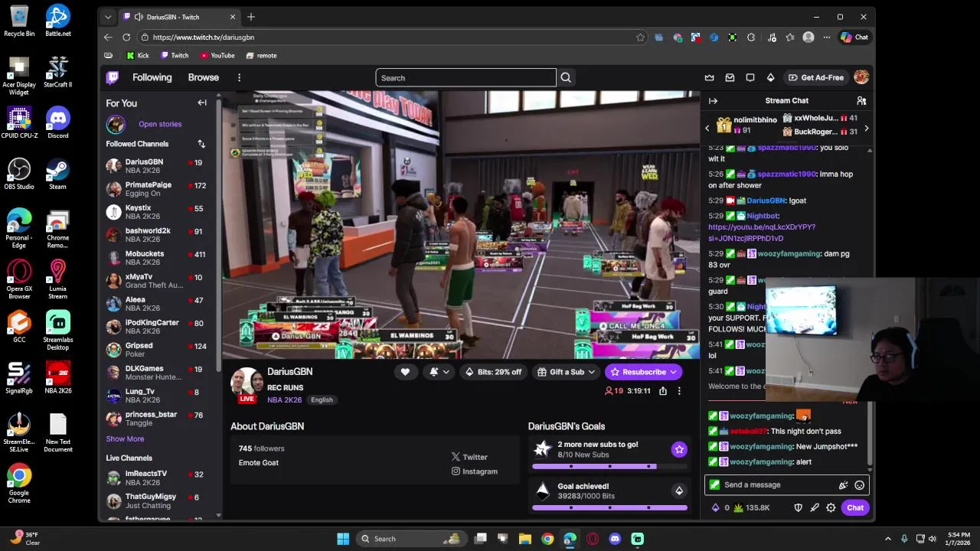Click Bits: 29% off button

coord(493,372)
